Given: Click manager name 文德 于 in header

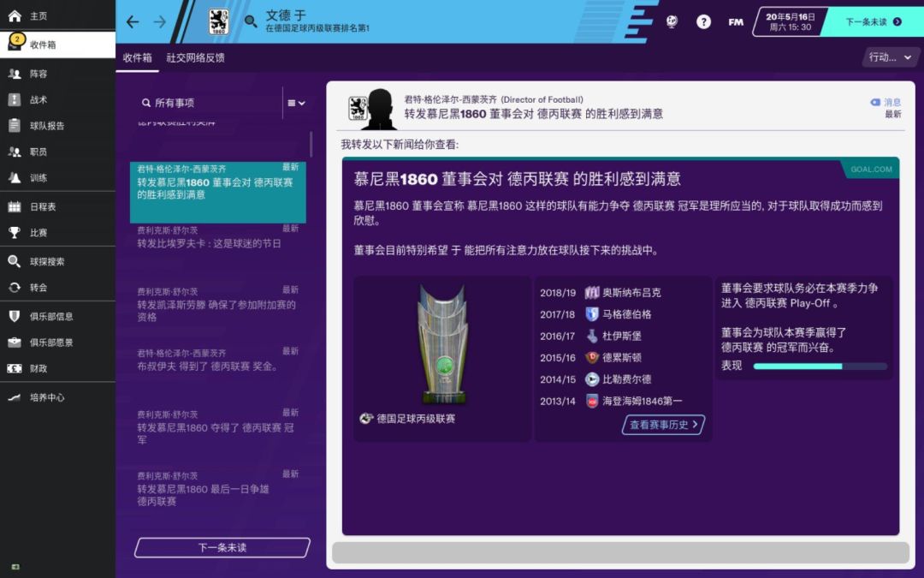Looking at the screenshot, I should (x=285, y=15).
